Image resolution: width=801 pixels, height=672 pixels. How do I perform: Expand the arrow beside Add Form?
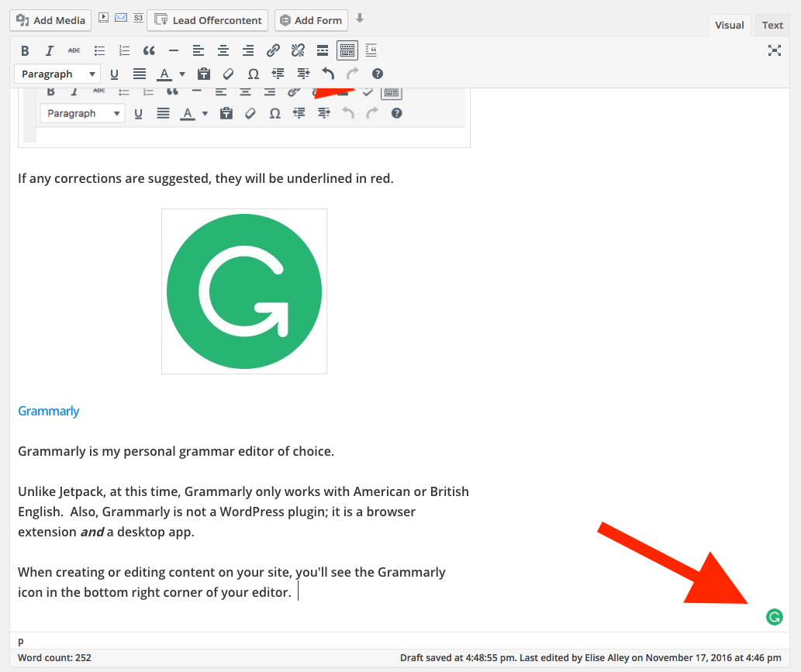(x=361, y=17)
